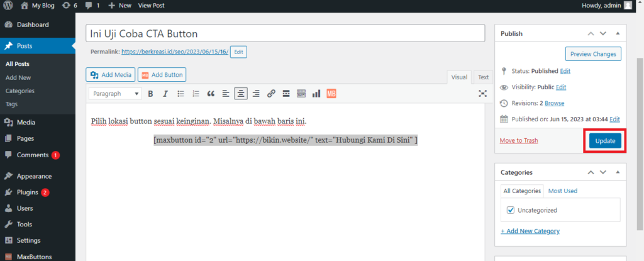
Task: Toggle the Uncategorized checkbox
Action: tap(511, 210)
